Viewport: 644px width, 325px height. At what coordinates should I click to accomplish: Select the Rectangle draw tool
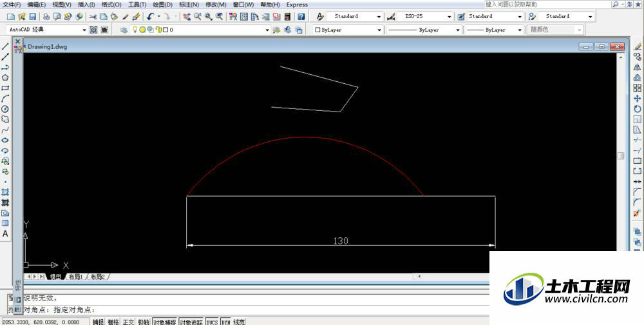(x=5, y=88)
